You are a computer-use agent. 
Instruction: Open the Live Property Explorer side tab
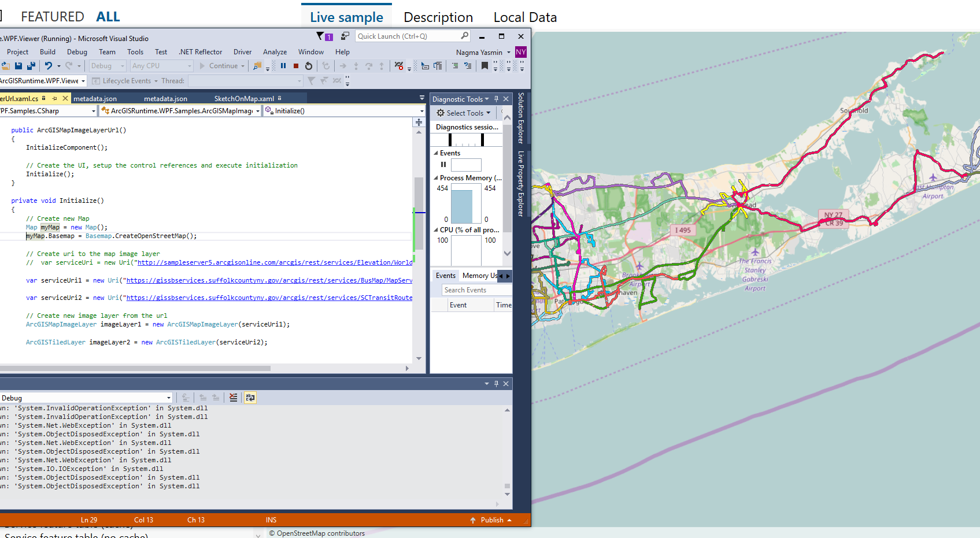[521, 184]
